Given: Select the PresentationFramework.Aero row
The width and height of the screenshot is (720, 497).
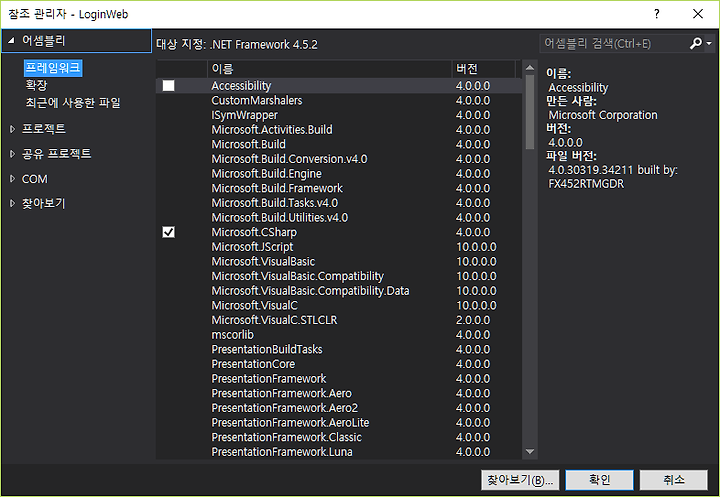Looking at the screenshot, I should click(339, 394).
